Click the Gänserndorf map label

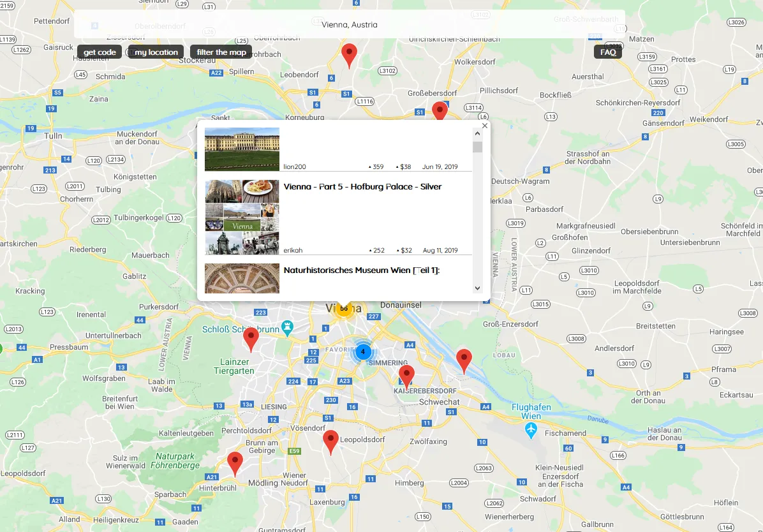[663, 123]
